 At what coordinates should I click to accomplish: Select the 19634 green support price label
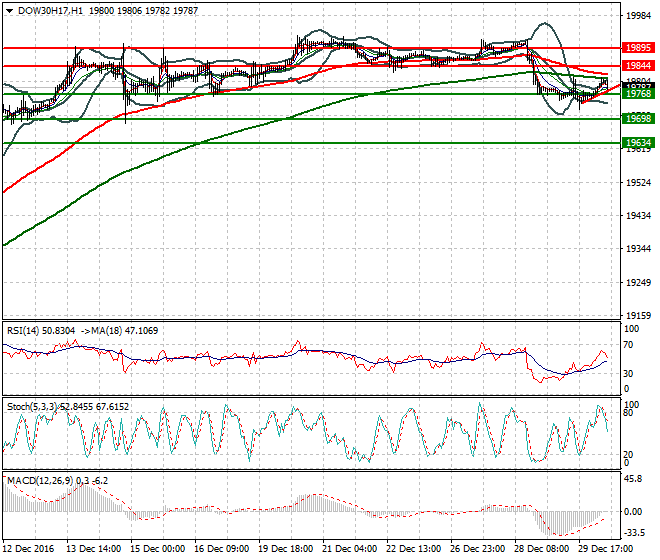coord(638,142)
